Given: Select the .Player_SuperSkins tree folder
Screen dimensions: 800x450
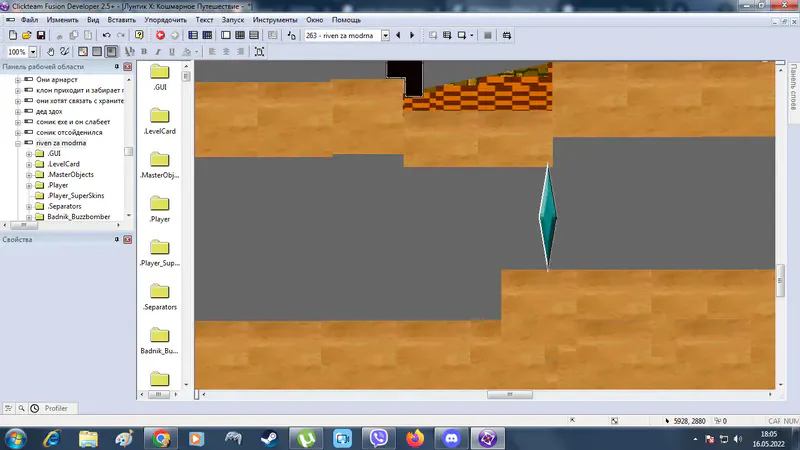Looking at the screenshot, I should click(76, 196).
